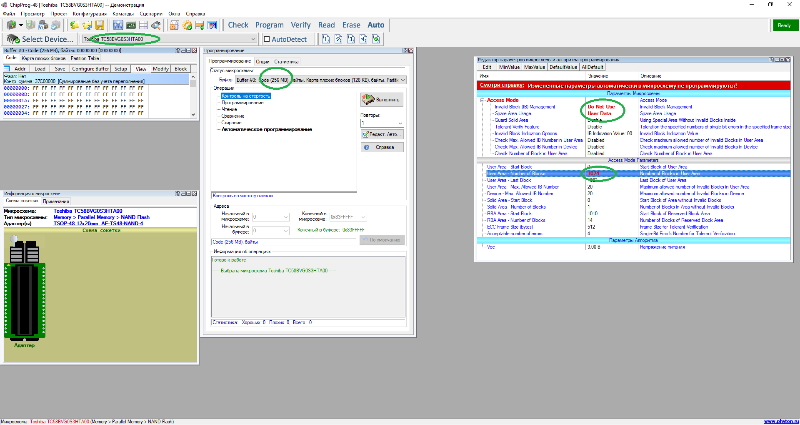
Task: Select the Vcc parameter row
Action: [x=633, y=247]
